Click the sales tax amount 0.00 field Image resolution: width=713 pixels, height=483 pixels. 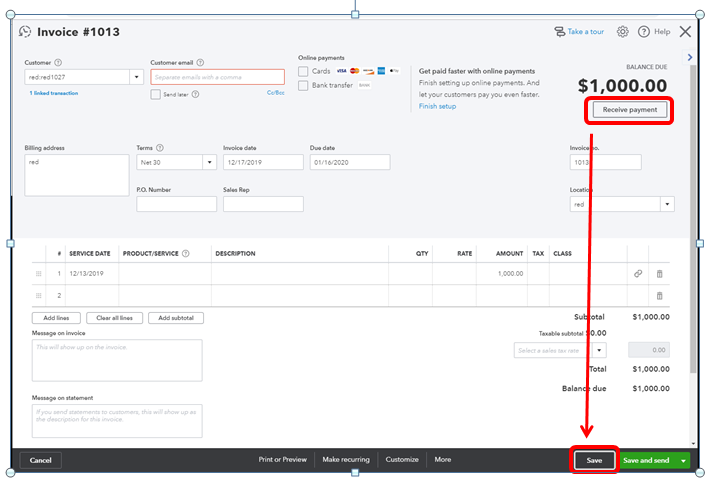pos(649,350)
